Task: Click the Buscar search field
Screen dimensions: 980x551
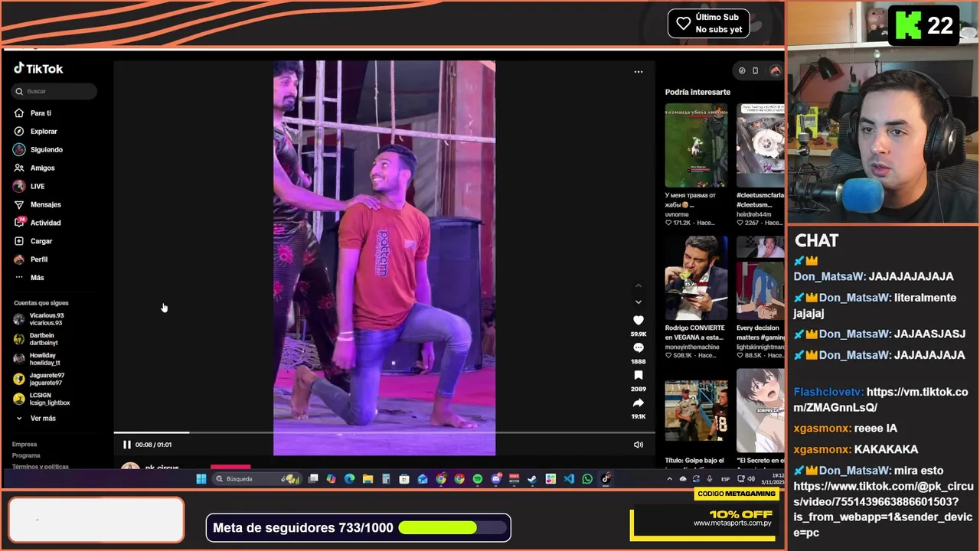Action: pyautogui.click(x=54, y=91)
